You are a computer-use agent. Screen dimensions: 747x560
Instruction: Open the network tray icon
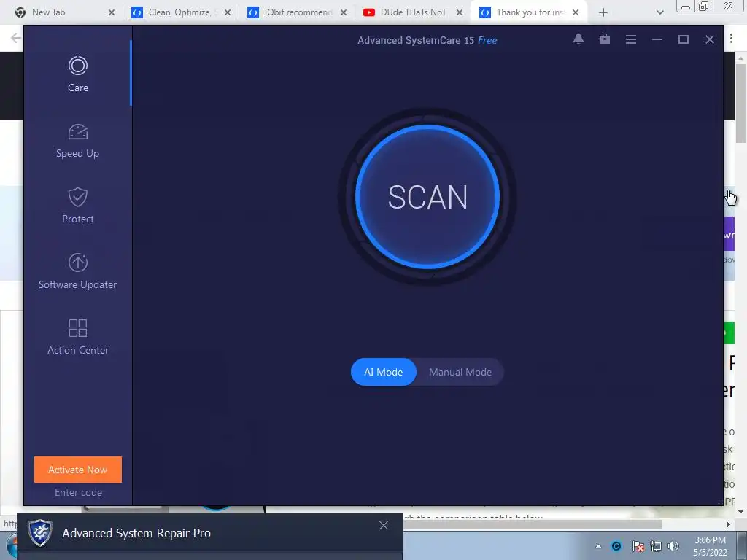coord(656,546)
